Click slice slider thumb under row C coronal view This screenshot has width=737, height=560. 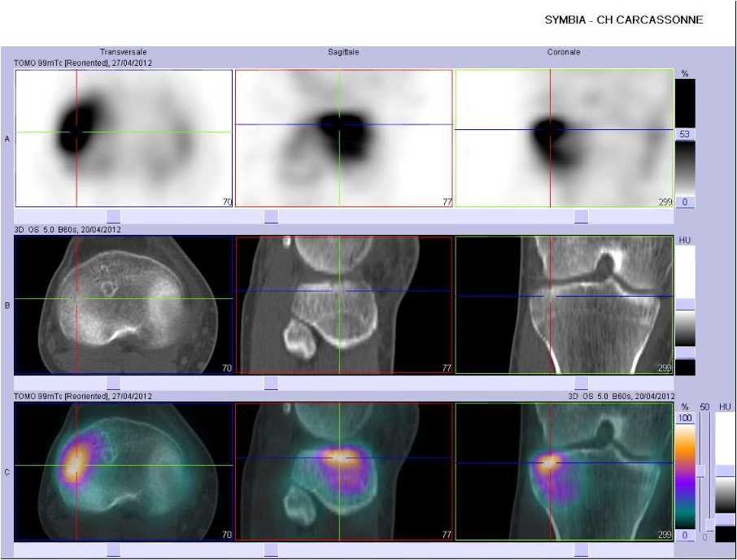582,549
